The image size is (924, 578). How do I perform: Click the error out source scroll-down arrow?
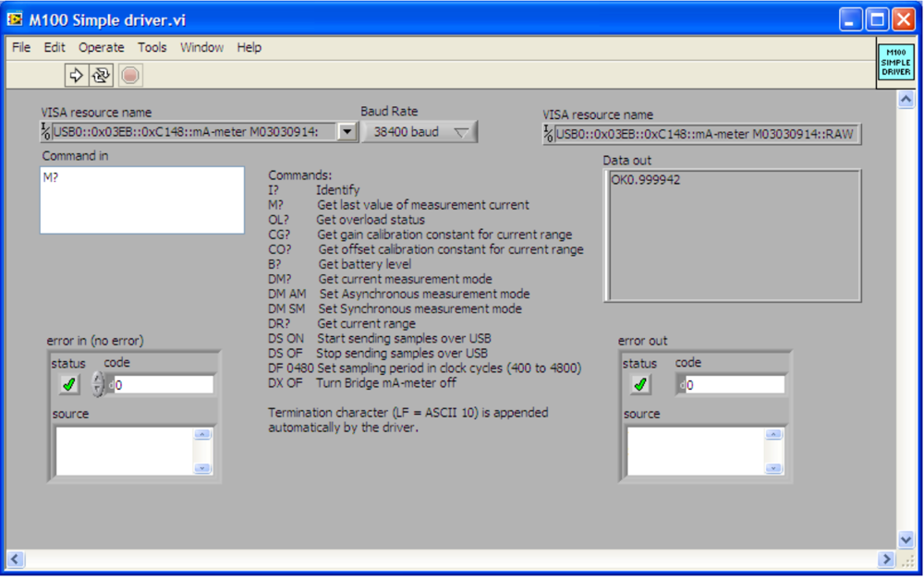[x=773, y=468]
